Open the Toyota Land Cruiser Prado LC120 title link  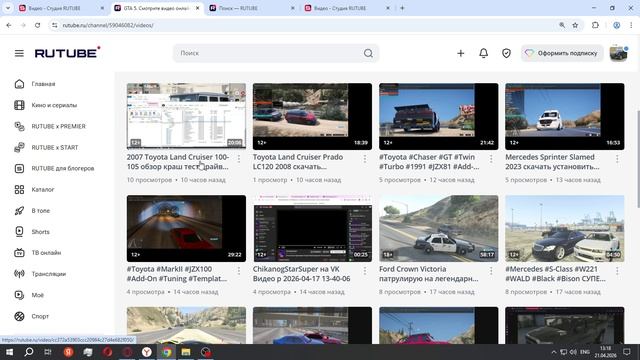coord(298,162)
